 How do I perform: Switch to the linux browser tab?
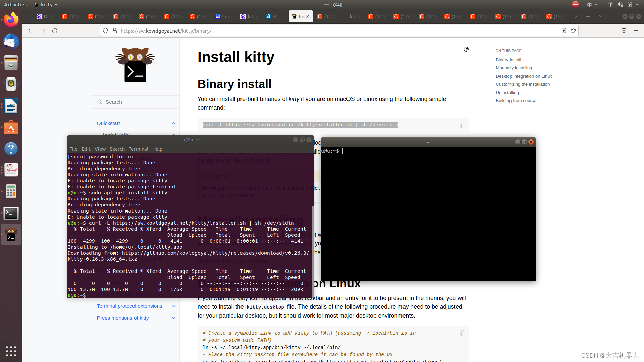tap(223, 16)
